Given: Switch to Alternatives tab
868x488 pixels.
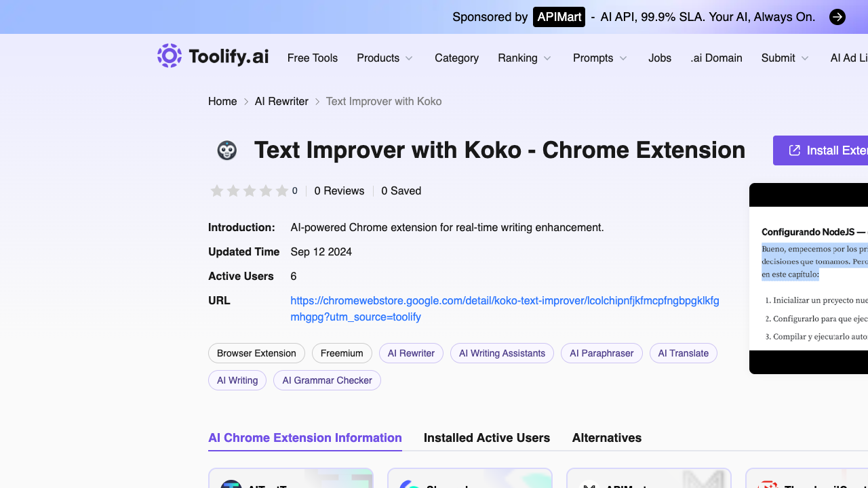Looking at the screenshot, I should [x=607, y=438].
